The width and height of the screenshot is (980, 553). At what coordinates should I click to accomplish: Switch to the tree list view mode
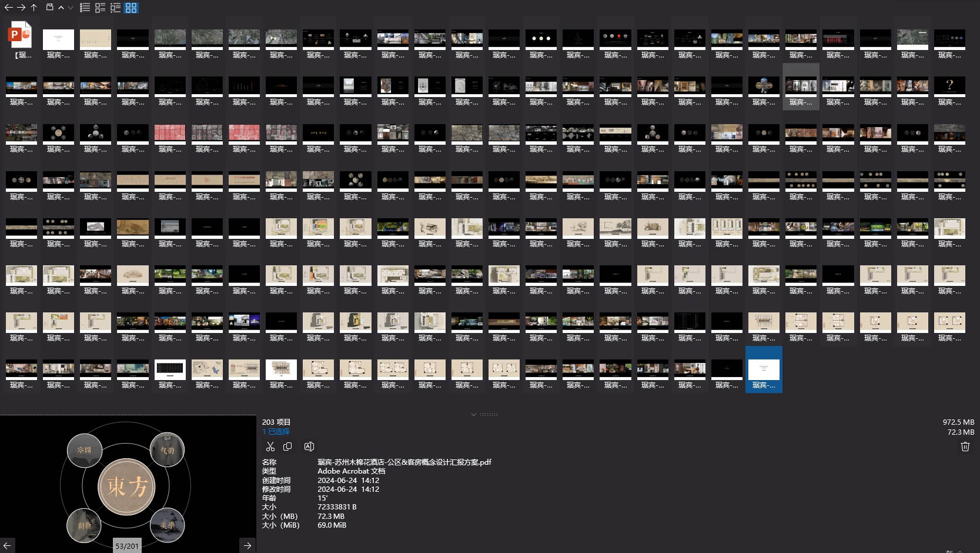point(116,8)
